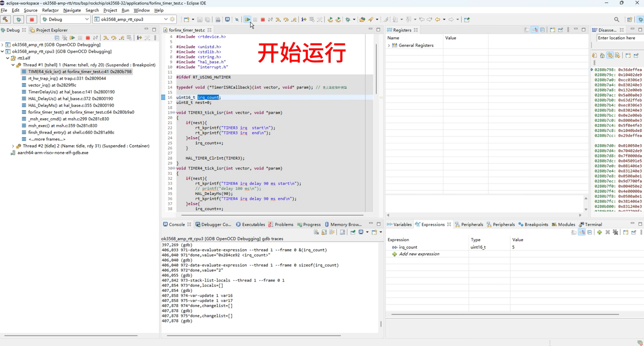The height and width of the screenshot is (346, 644).
Task: Collapse the rtt3.elf tree node
Action: pyautogui.click(x=8, y=58)
